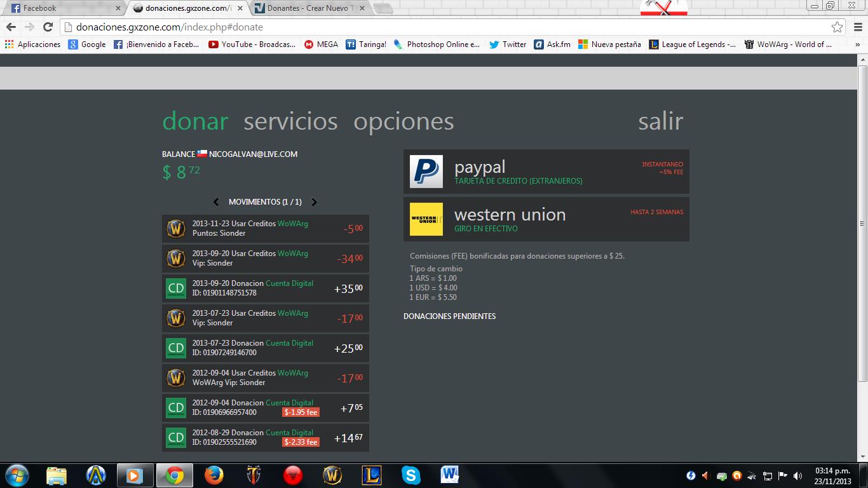This screenshot has width=868, height=488.
Task: Click salir to log out
Action: click(x=661, y=121)
